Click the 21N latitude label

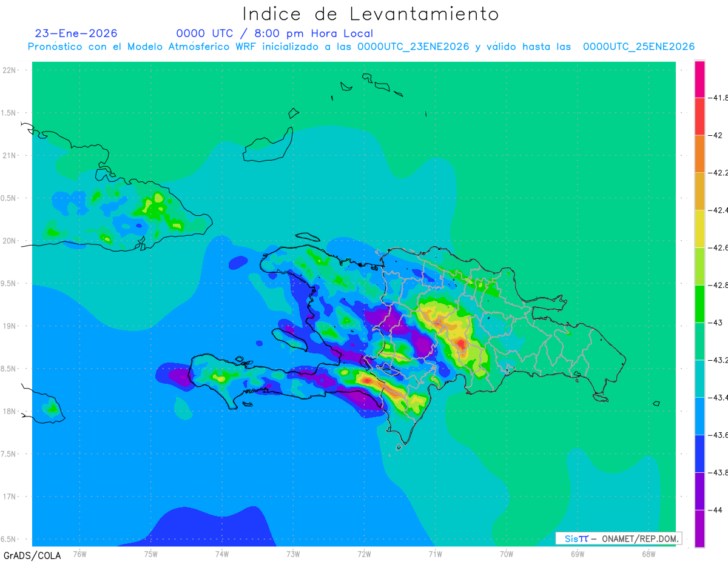[x=10, y=155]
